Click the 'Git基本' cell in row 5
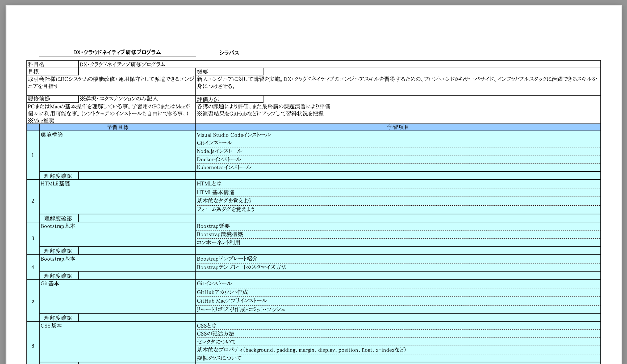Viewport: 627px width, 364px height. click(x=50, y=283)
